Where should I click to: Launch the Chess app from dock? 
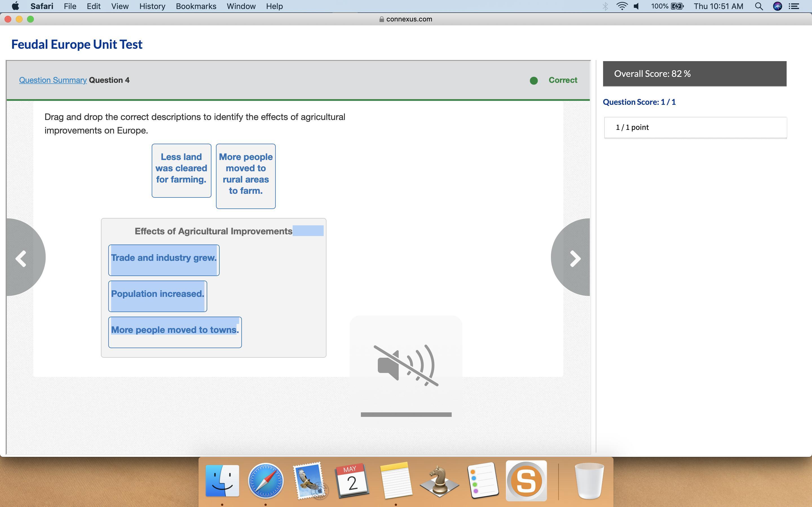[x=439, y=481]
